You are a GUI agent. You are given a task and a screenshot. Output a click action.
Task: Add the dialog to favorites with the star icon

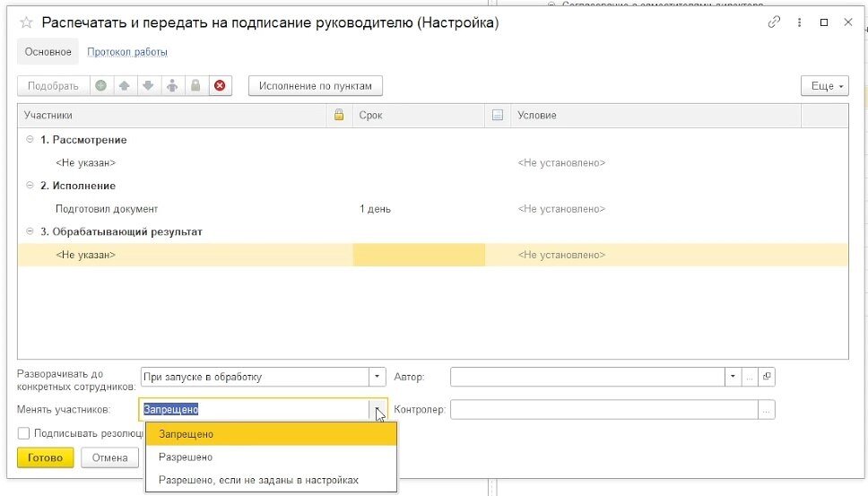(x=25, y=22)
